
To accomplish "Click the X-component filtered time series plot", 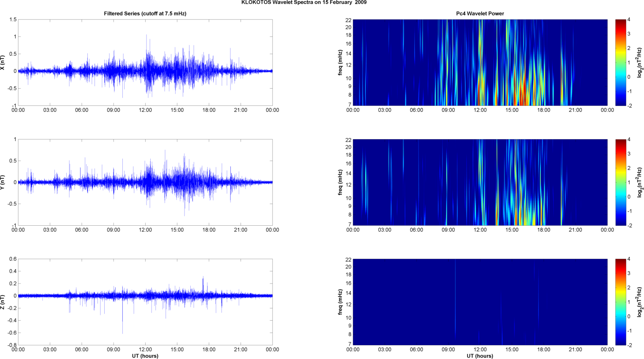I will tap(145, 62).
